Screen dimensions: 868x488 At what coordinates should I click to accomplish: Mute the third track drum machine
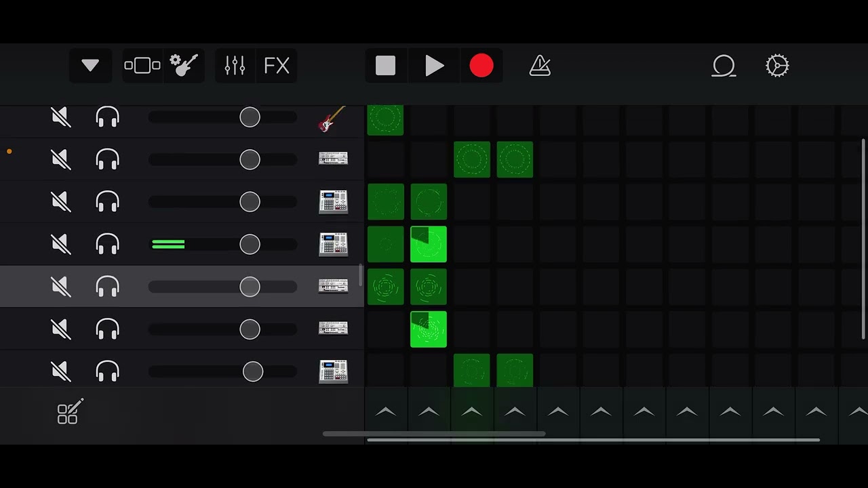coord(61,202)
